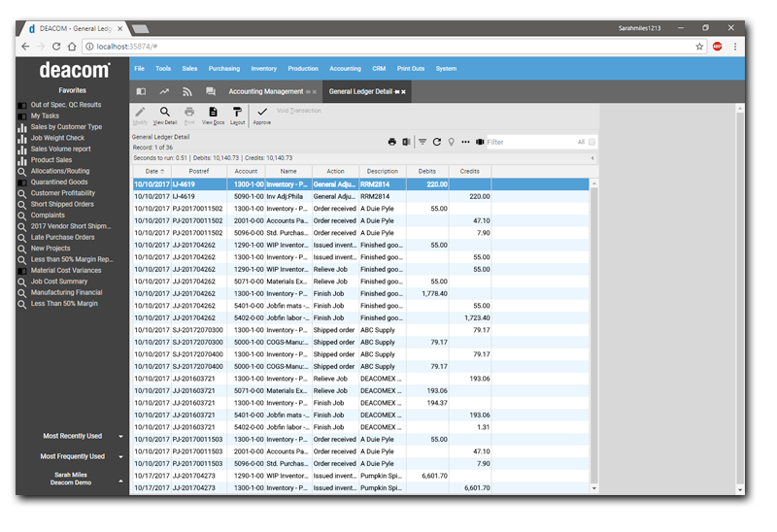
Task: Open the chat messages icon
Action: pyautogui.click(x=211, y=91)
